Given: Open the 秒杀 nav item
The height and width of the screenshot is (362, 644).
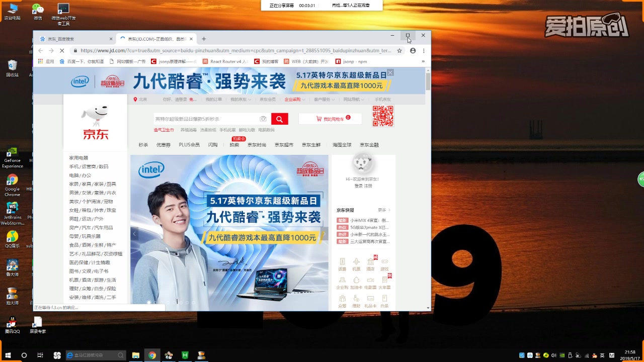Looking at the screenshot, I should tap(143, 145).
